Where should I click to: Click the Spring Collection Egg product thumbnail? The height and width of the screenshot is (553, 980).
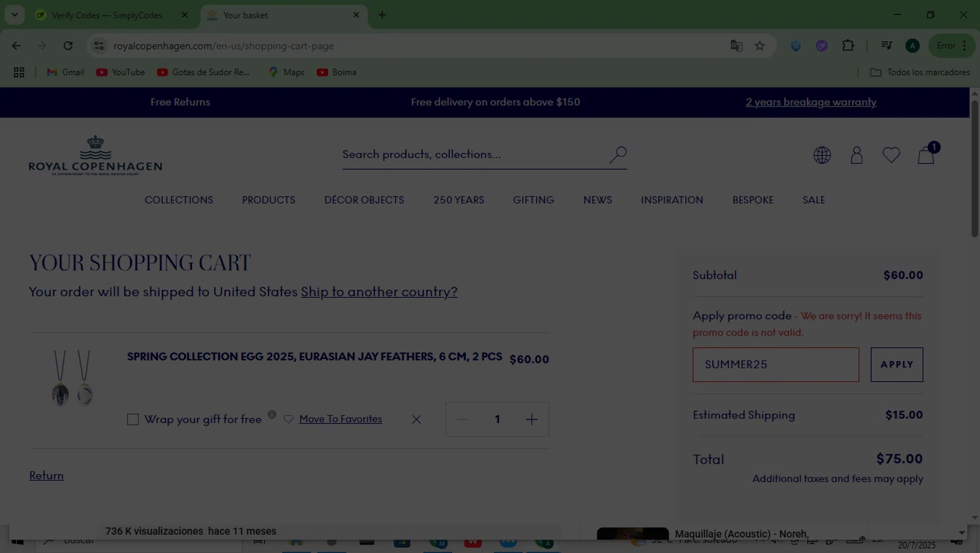tap(72, 378)
